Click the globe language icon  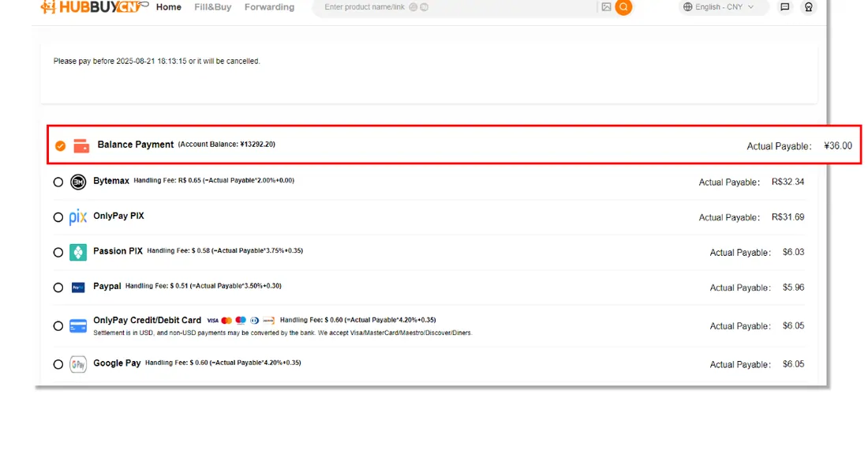click(687, 7)
